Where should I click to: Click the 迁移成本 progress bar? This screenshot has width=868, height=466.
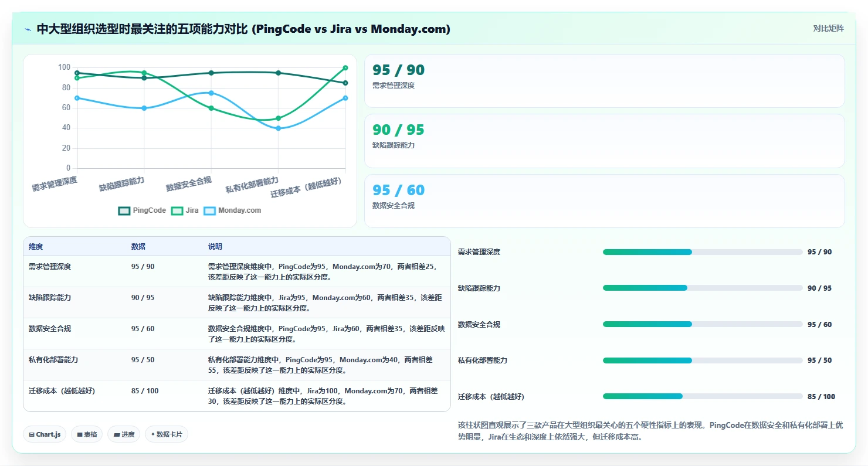(x=703, y=396)
